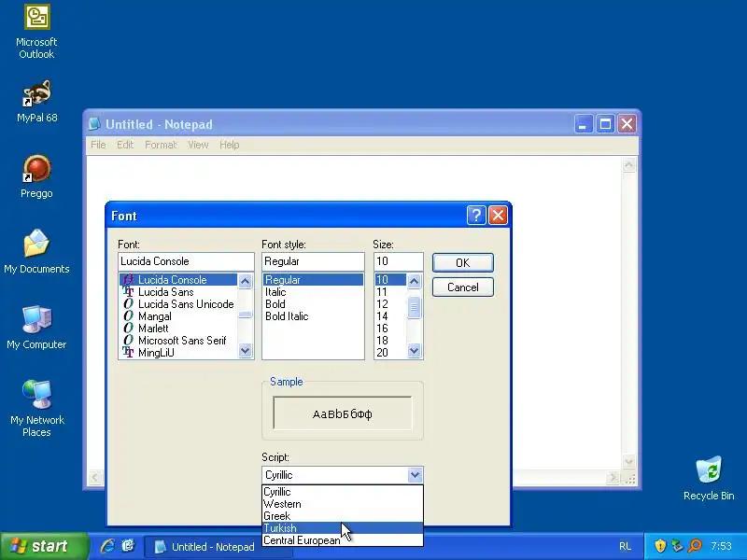Click the RL language indicator
Viewport: 747px width, 560px height.
625,546
